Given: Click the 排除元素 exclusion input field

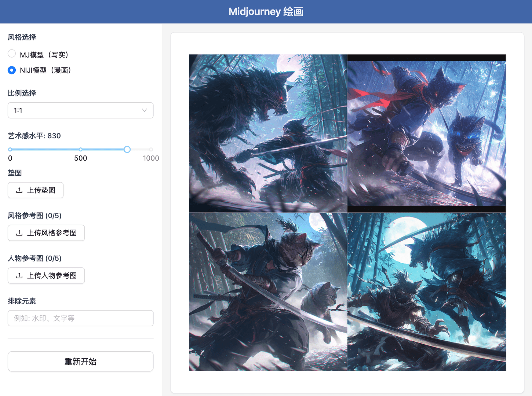Looking at the screenshot, I should coord(80,318).
